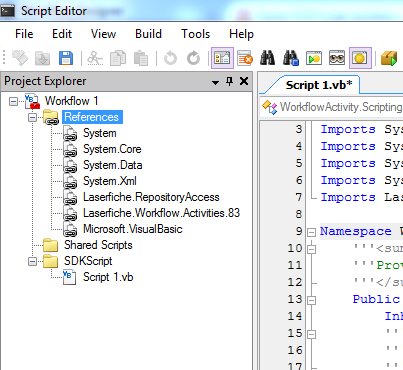Close the Project Explorer panel
Image resolution: width=403 pixels, height=370 pixels.
[244, 81]
